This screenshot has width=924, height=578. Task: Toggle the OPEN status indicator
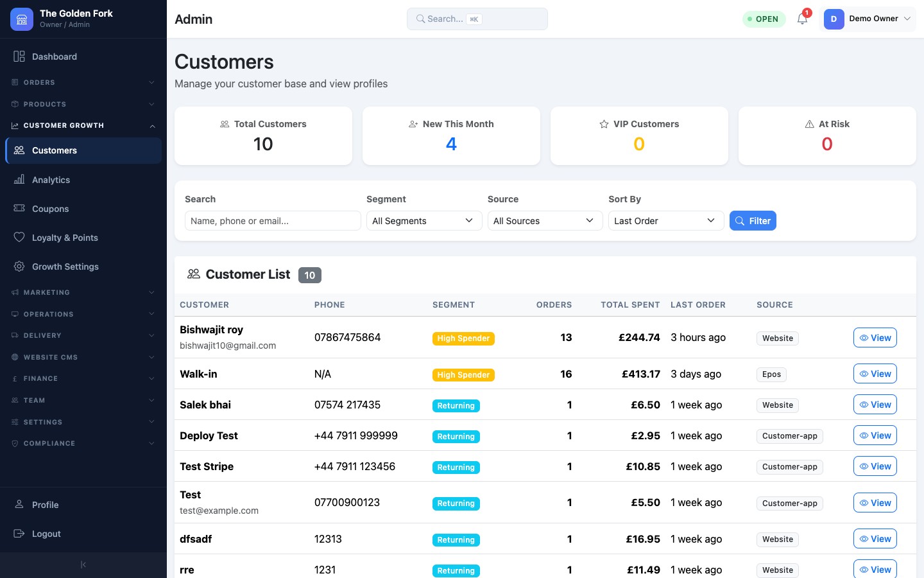764,19
